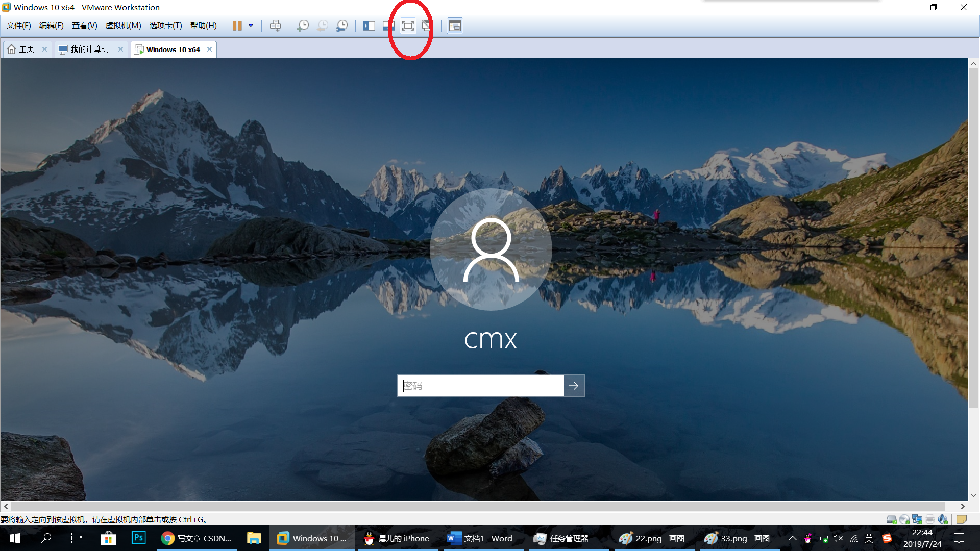This screenshot has height=551, width=980.
Task: Click the network adapter status icon
Action: [x=917, y=519]
